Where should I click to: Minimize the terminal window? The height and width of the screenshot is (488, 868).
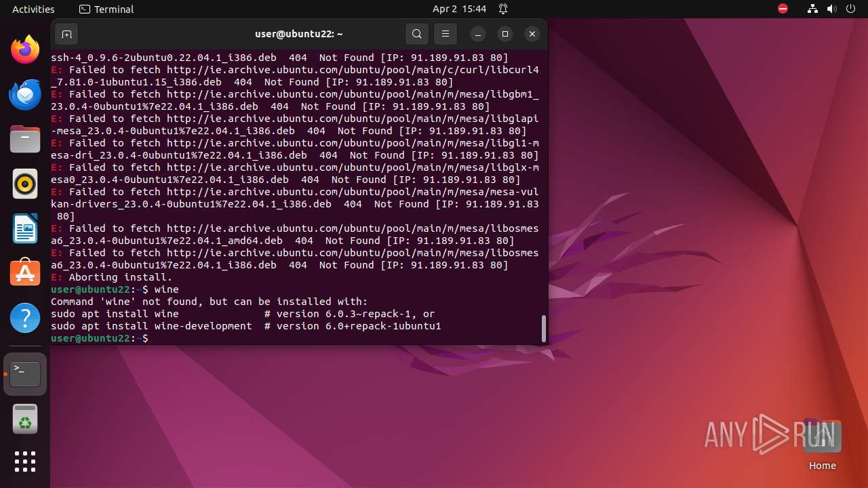point(478,34)
